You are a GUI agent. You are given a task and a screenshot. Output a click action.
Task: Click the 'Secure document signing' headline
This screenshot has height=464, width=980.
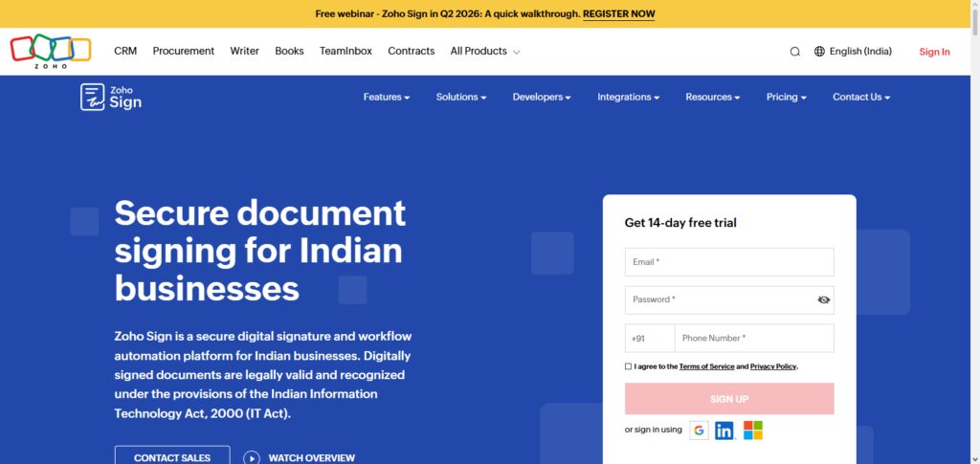click(260, 251)
